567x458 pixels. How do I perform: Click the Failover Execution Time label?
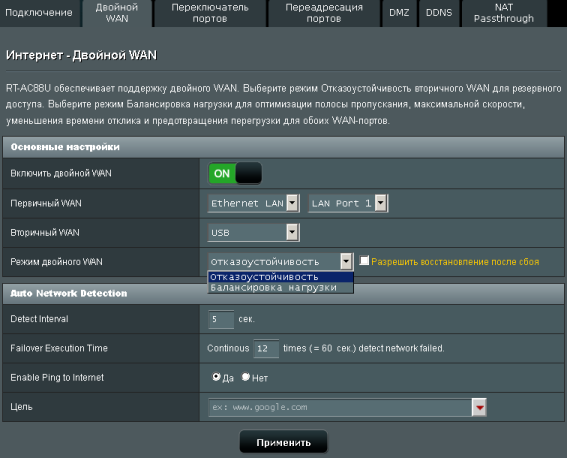[59, 348]
